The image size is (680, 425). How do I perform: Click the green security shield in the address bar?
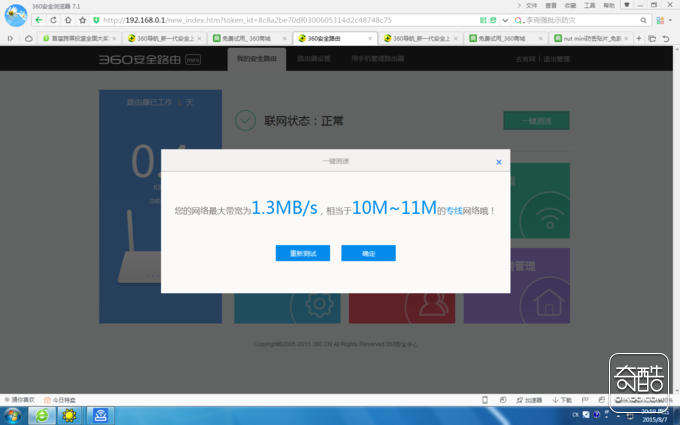tap(96, 20)
